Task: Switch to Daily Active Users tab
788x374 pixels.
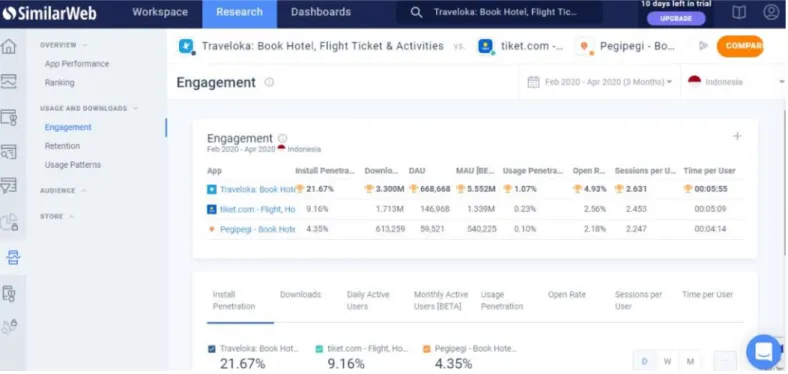Action: pyautogui.click(x=368, y=300)
